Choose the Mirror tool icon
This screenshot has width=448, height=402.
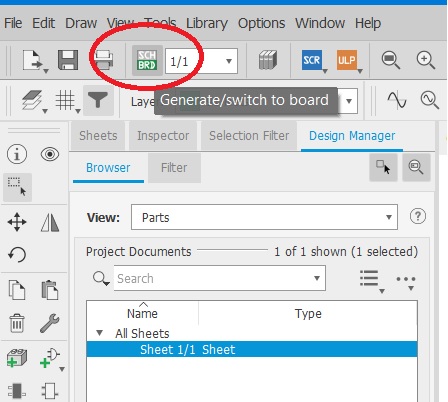[50, 222]
